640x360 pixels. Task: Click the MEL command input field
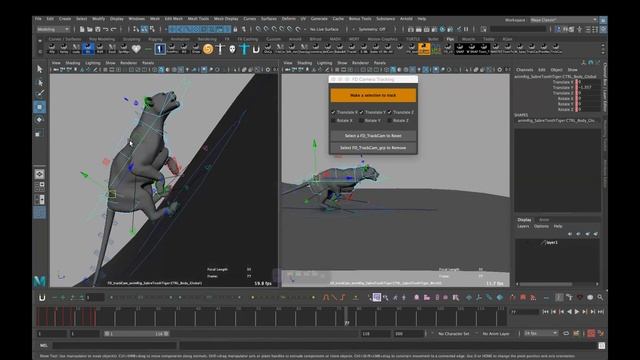pyautogui.click(x=114, y=346)
